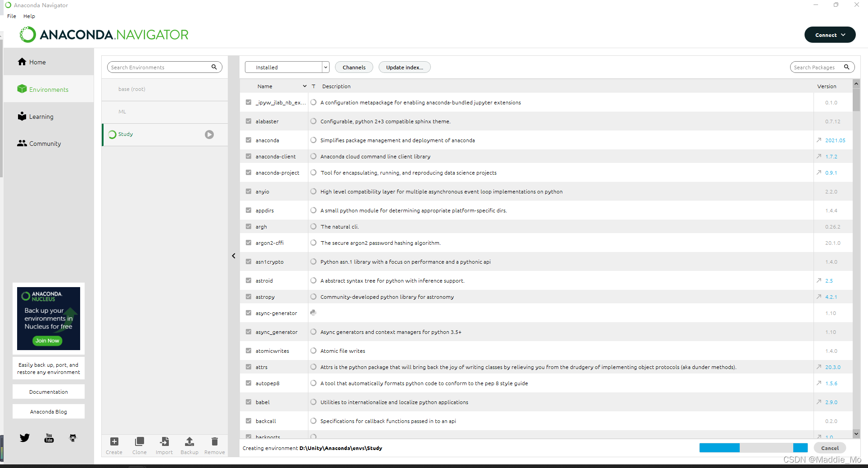868x468 pixels.
Task: Click the environment creation progress bar
Action: 753,448
